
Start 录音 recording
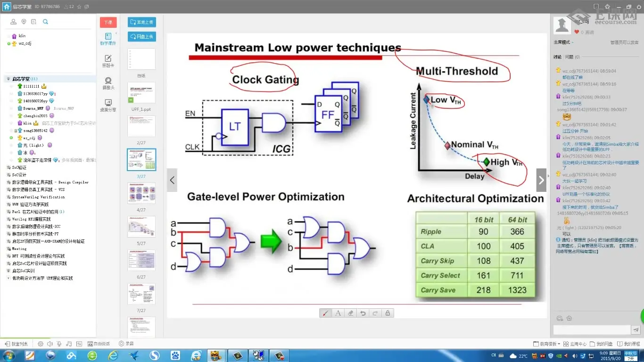[x=126, y=344]
